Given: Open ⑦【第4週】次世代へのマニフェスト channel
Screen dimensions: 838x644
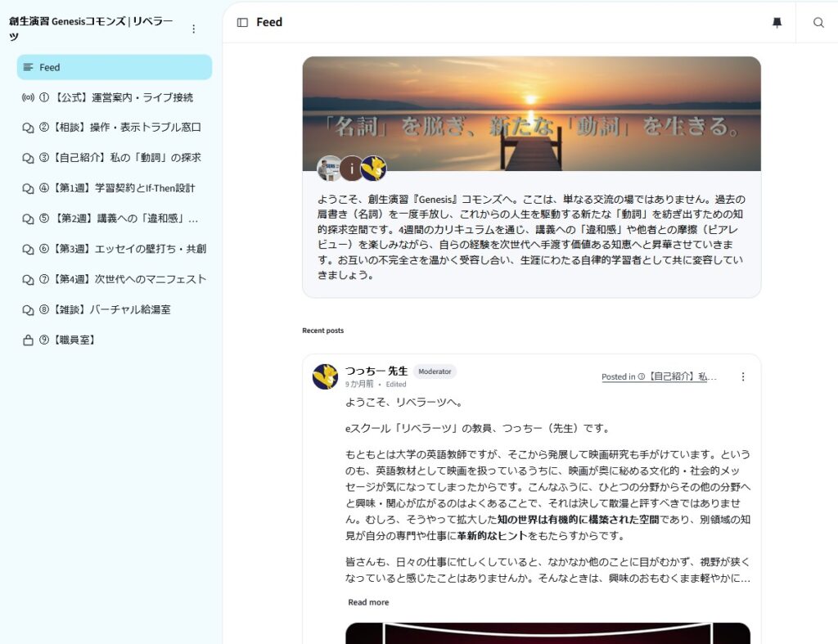Looking at the screenshot, I should point(115,280).
